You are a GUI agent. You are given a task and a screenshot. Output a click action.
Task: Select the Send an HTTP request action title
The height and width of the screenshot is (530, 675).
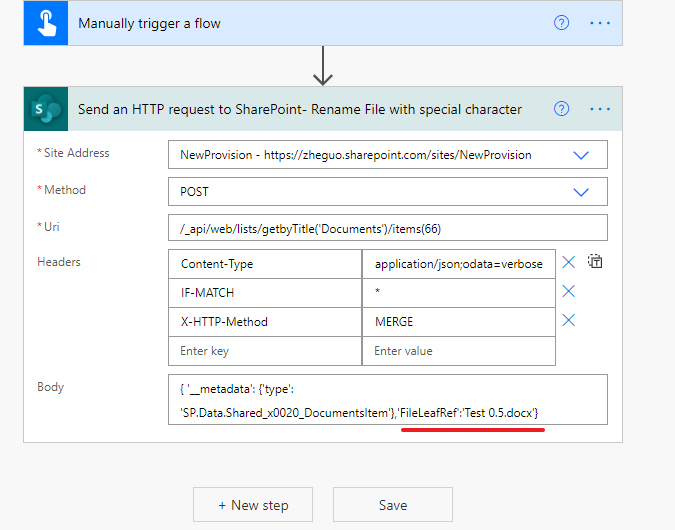(x=300, y=109)
